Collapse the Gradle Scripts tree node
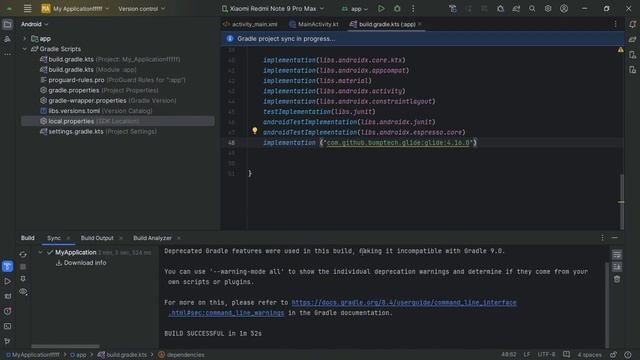Image resolution: width=640 pixels, height=360 pixels. [x=25, y=49]
